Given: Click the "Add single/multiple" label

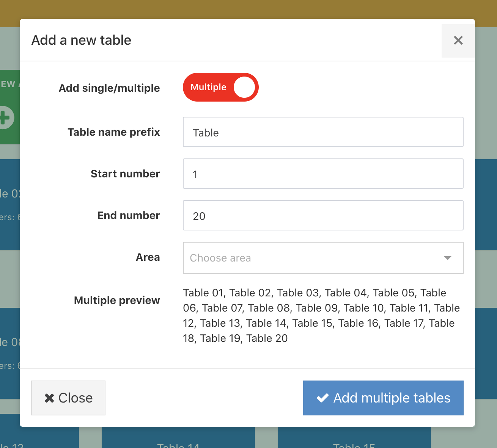Looking at the screenshot, I should [109, 88].
